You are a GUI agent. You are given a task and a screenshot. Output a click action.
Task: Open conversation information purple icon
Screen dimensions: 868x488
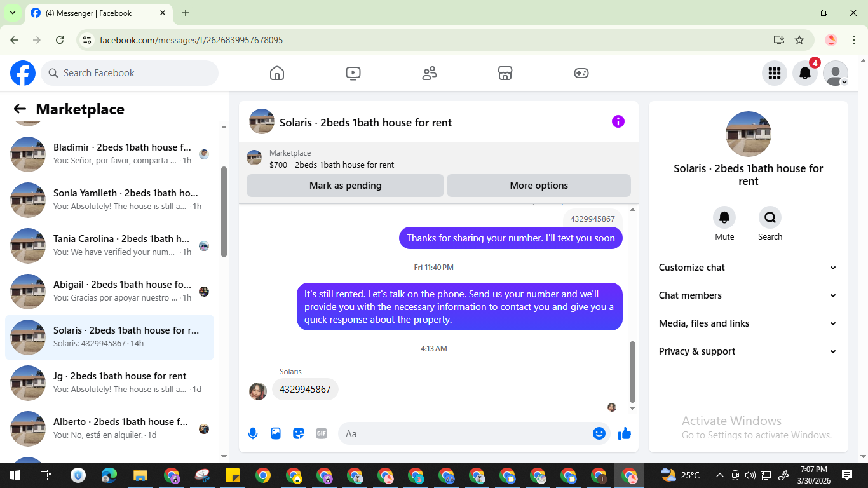tap(618, 121)
